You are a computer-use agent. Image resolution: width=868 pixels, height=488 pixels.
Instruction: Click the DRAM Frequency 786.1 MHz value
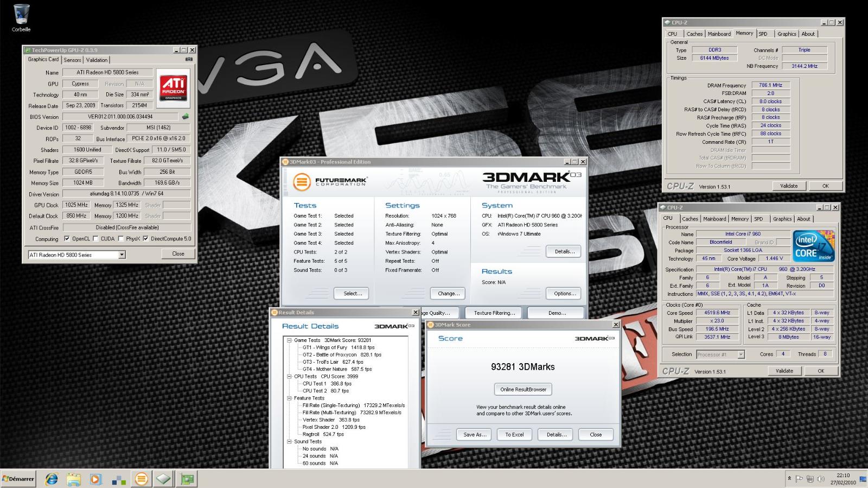770,85
